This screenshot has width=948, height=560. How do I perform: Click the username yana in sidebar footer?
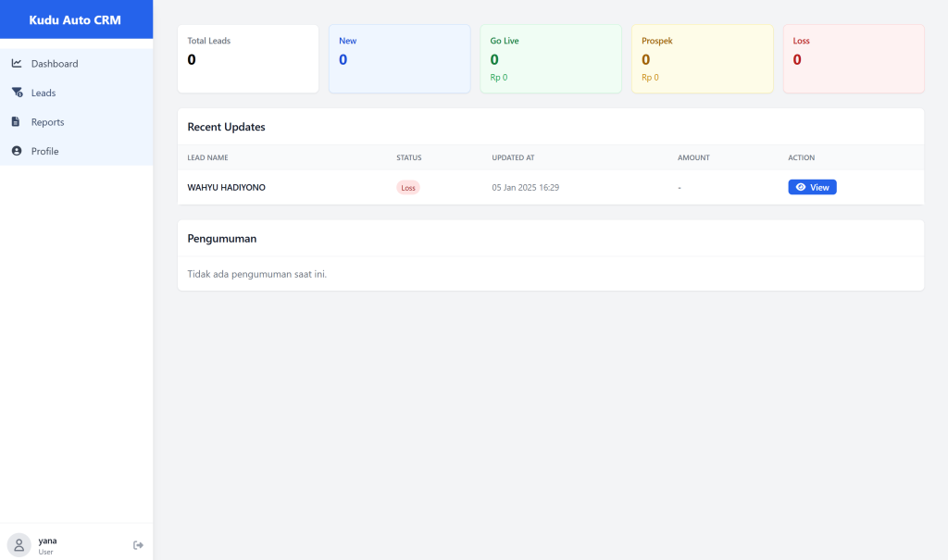point(47,541)
